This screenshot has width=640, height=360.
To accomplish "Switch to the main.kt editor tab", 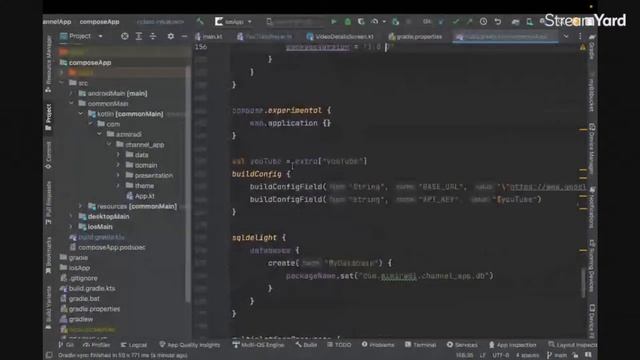I will 209,36.
